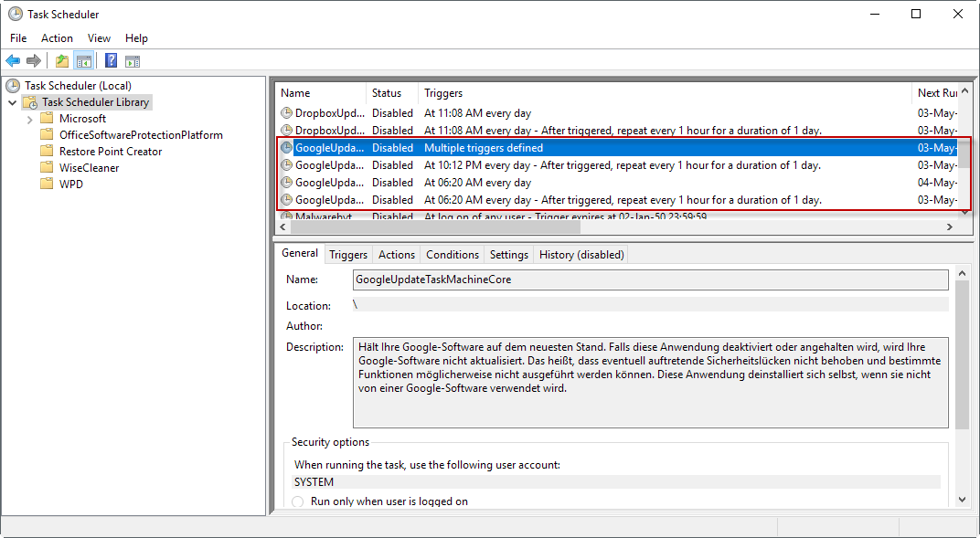Sort tasks by the Next Run column header
Image resolution: width=980 pixels, height=538 pixels.
point(935,93)
